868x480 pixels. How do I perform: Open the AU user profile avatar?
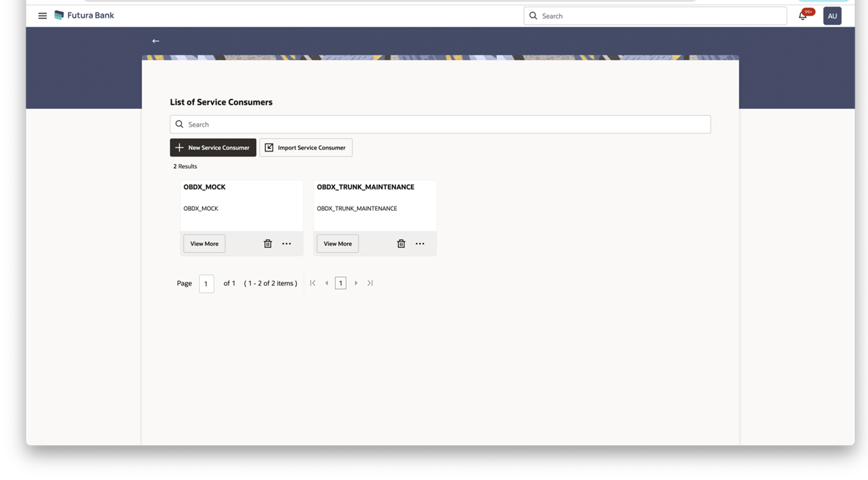832,16
